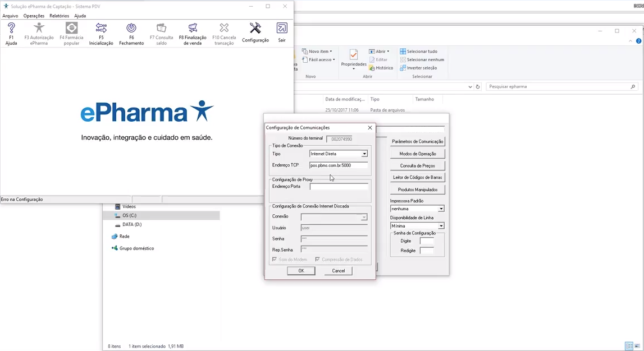Select the F1 Ajuda icon
This screenshot has height=351, width=644.
11,34
